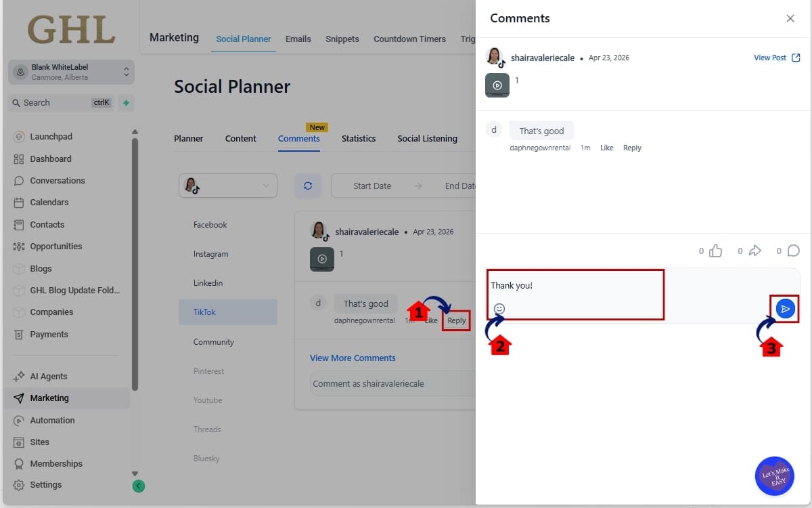The image size is (812, 508).
Task: Open the Statistics sub-tab
Action: click(359, 138)
